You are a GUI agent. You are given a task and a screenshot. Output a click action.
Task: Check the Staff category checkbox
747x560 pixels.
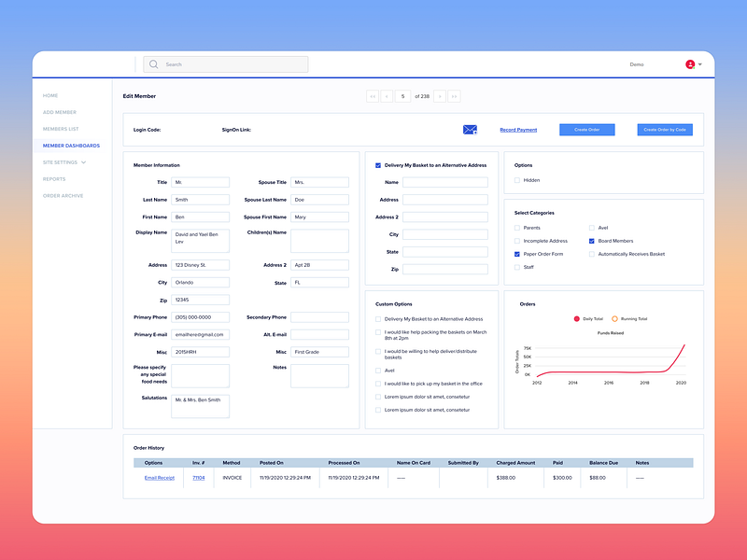[516, 267]
